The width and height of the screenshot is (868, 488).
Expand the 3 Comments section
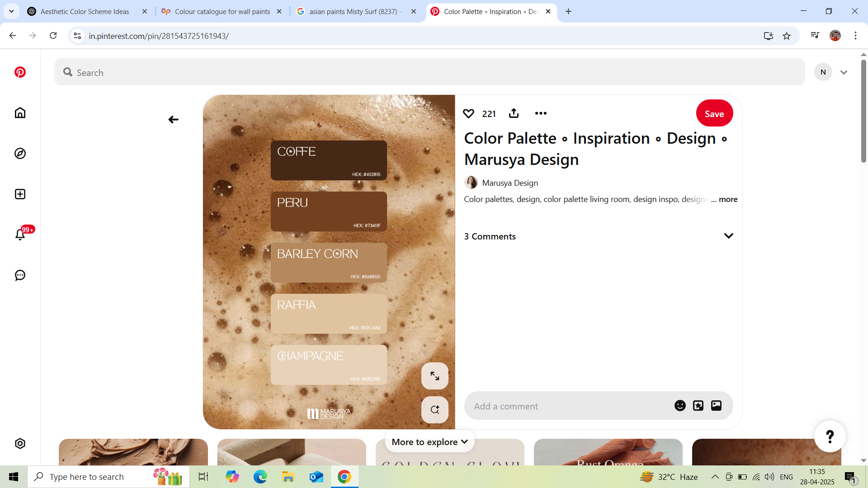tap(728, 236)
